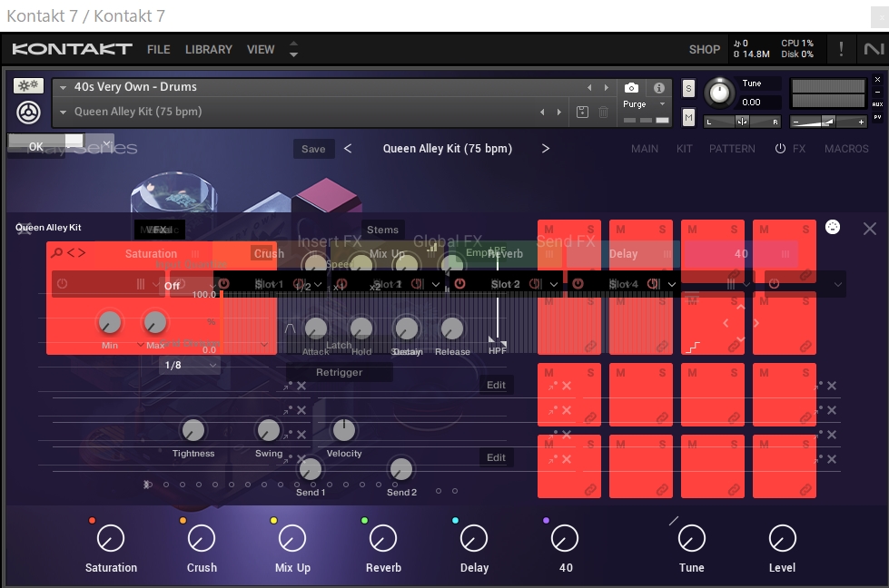The image size is (889, 588).
Task: Click the < > arrows beside the magnifier
Action: coord(76,252)
